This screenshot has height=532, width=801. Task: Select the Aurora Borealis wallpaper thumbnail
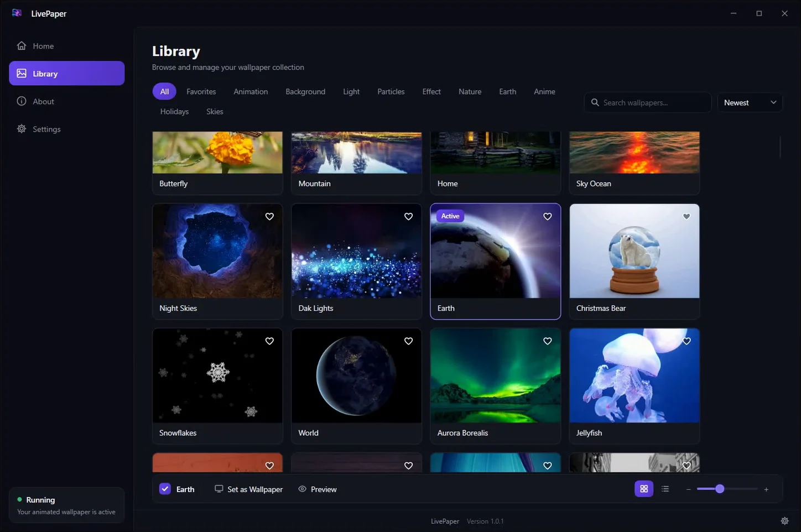pos(495,375)
